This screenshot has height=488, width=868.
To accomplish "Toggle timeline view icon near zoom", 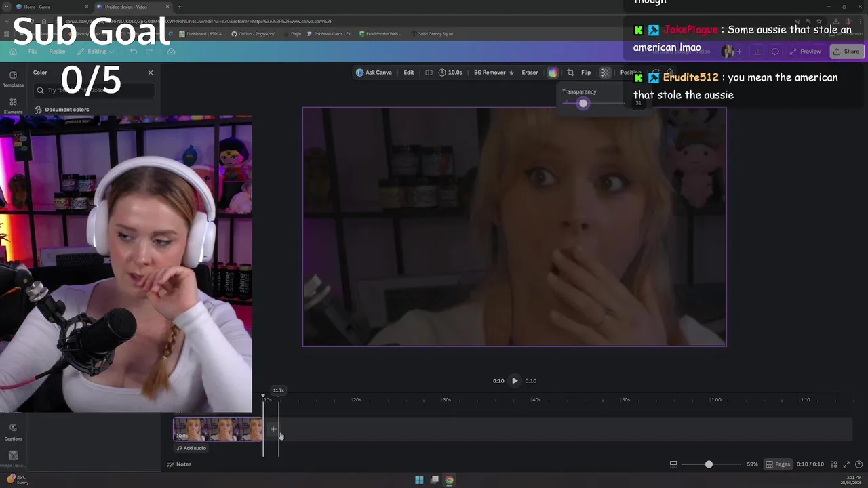I will (x=673, y=464).
